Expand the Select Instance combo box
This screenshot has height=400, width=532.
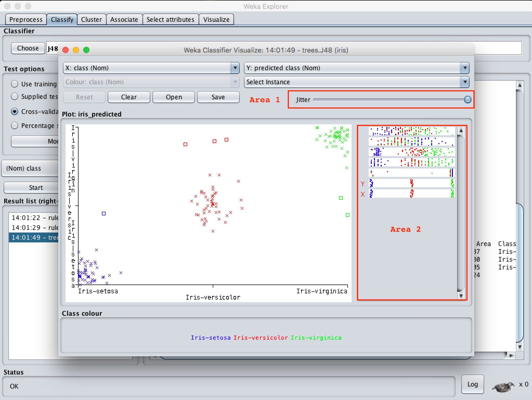click(x=356, y=82)
